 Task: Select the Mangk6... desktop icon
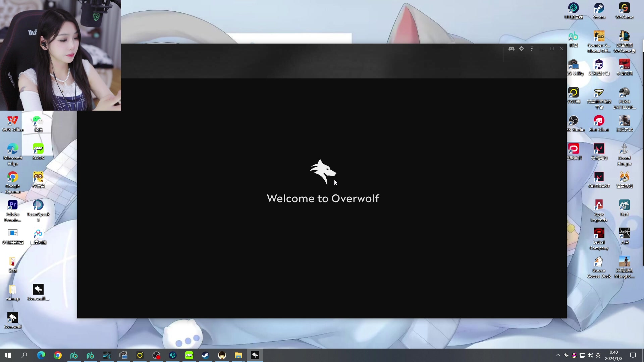[x=625, y=267]
